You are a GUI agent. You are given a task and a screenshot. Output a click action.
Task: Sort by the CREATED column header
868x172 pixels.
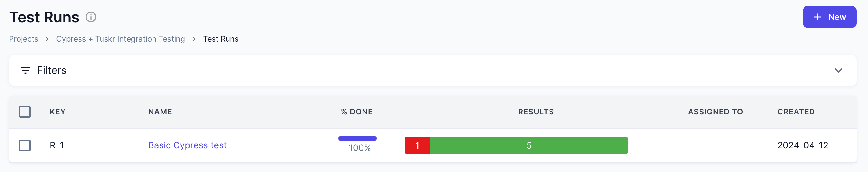pyautogui.click(x=796, y=112)
